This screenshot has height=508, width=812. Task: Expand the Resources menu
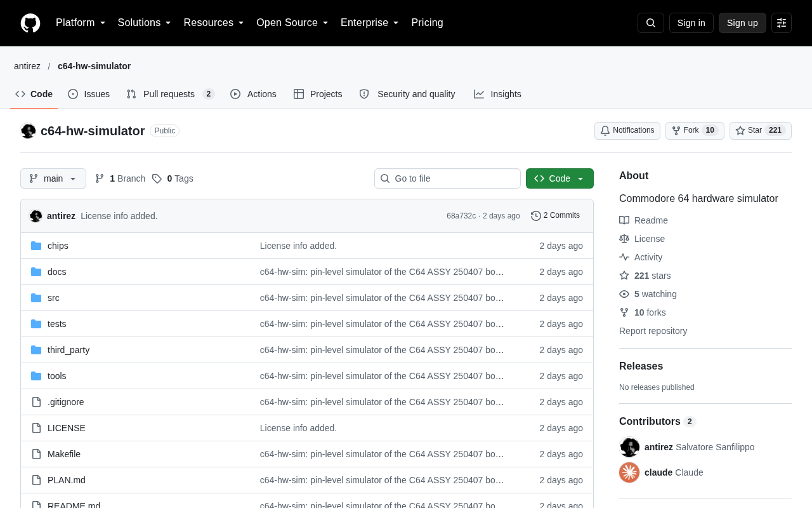(x=214, y=23)
